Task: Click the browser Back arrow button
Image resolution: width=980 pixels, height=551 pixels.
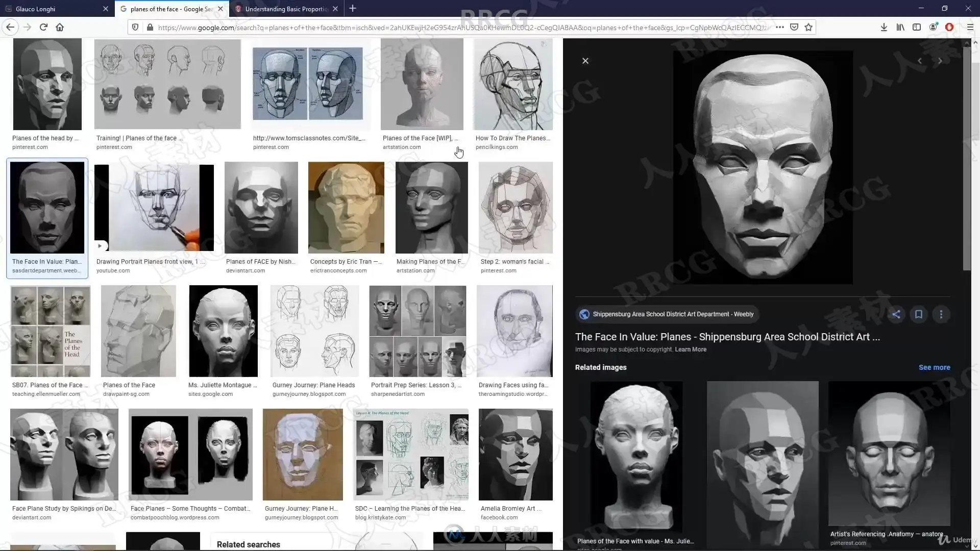Action: click(x=10, y=27)
